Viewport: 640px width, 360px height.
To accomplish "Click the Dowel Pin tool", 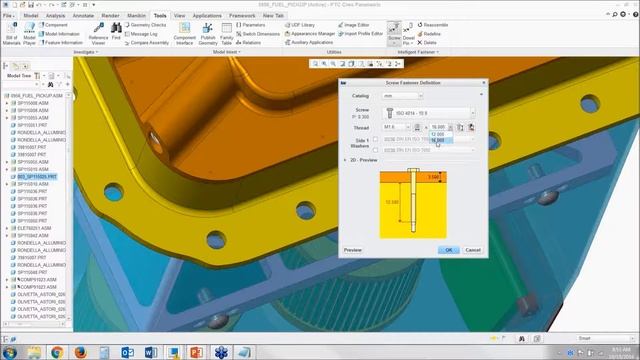I will click(408, 33).
